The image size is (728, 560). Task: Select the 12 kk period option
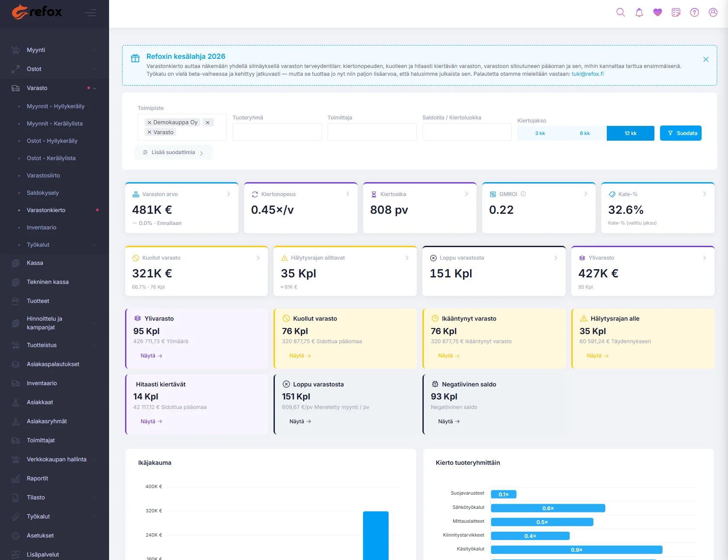tap(630, 133)
